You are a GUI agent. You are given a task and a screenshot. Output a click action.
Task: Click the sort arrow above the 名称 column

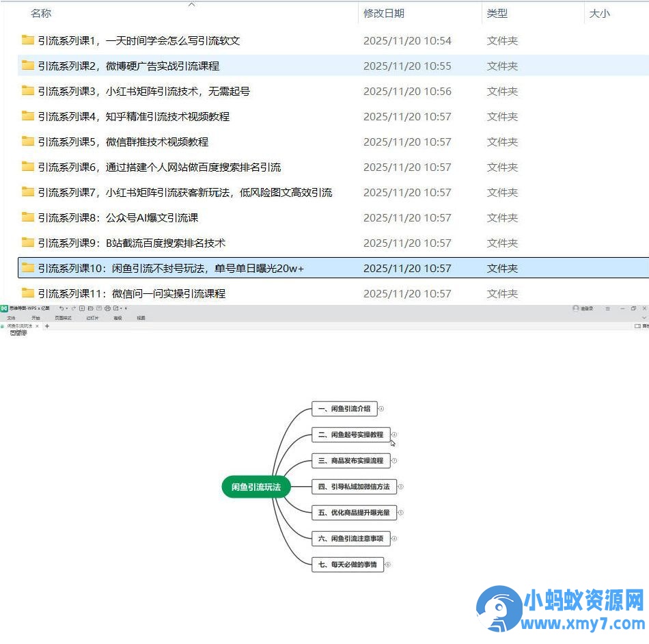click(x=192, y=3)
